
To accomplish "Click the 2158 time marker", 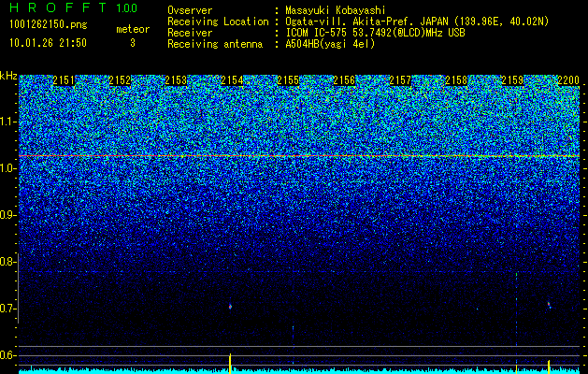I will [456, 80].
